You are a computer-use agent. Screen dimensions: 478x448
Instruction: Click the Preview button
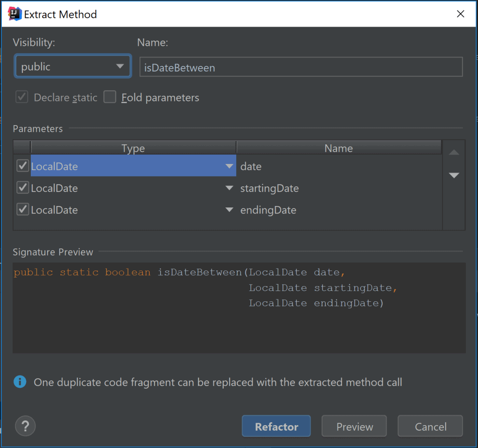point(354,426)
